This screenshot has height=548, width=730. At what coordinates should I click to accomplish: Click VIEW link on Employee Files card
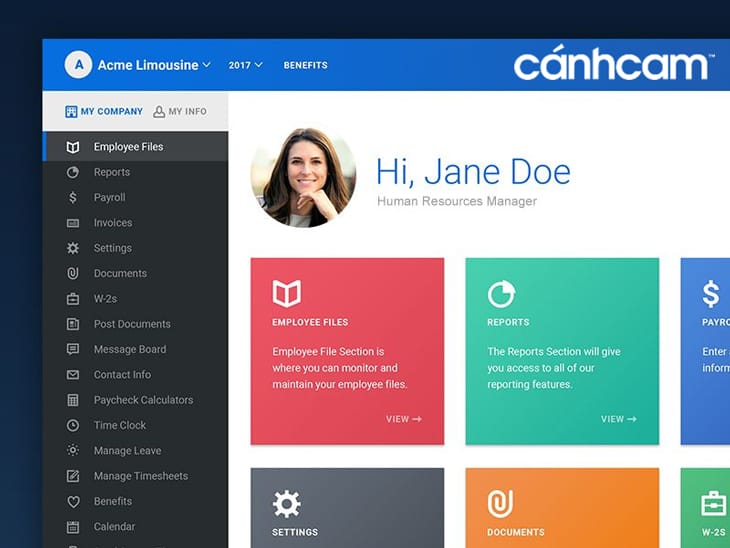[404, 419]
